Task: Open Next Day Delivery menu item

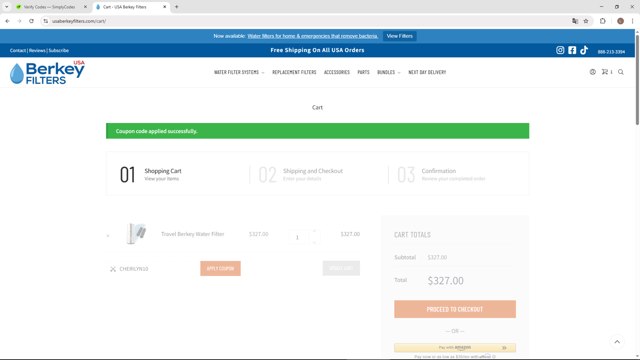Action: click(427, 72)
